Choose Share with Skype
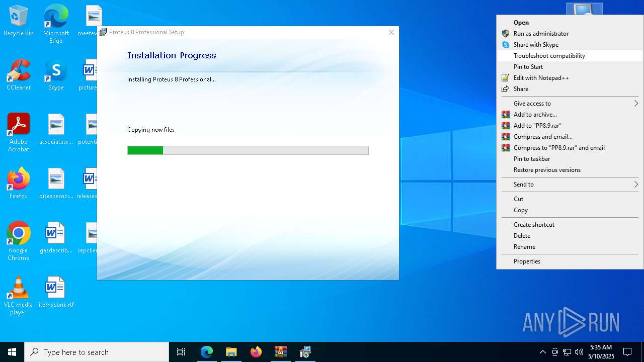This screenshot has width=644, height=362. point(570,45)
